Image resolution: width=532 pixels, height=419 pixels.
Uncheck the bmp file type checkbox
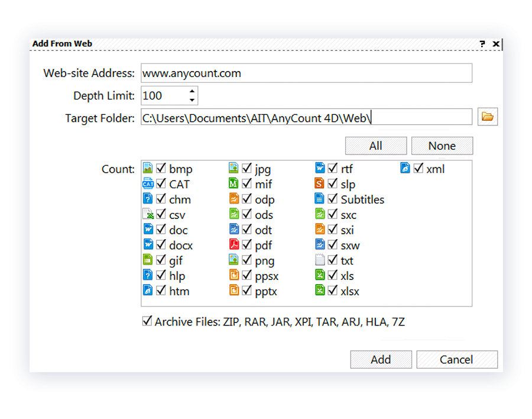coord(161,169)
